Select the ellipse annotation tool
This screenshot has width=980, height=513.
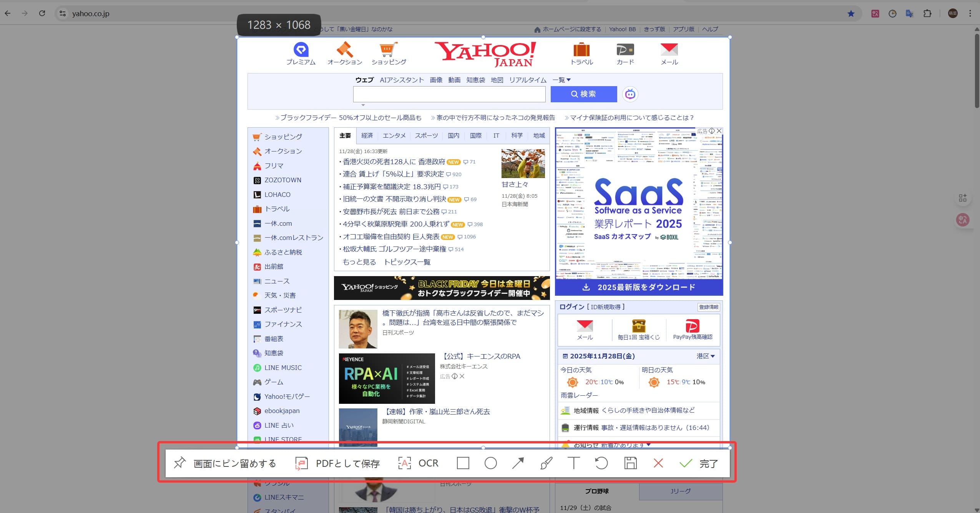pos(490,463)
